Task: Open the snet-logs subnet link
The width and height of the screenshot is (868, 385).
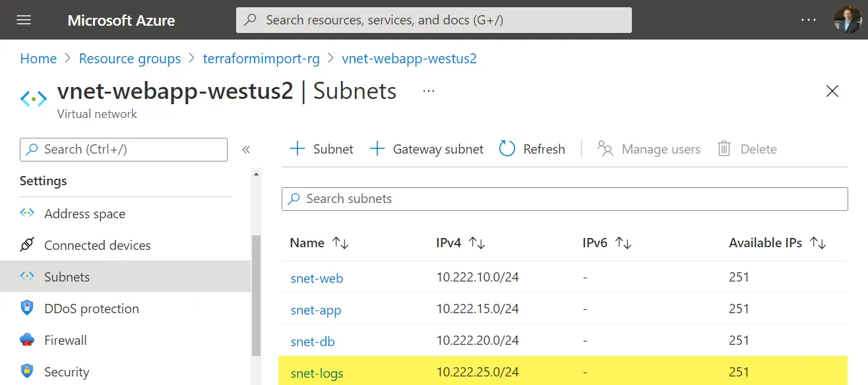Action: tap(317, 374)
